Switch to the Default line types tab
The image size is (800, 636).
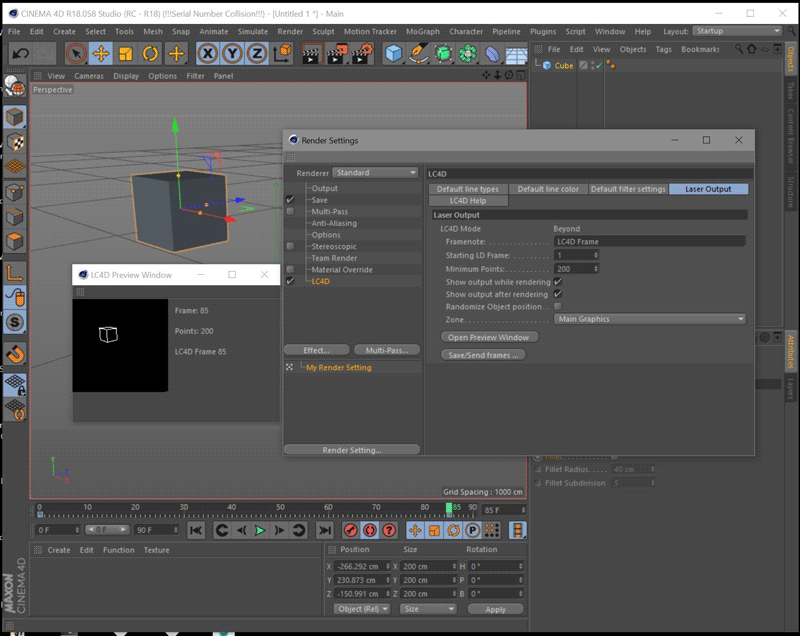pos(468,189)
